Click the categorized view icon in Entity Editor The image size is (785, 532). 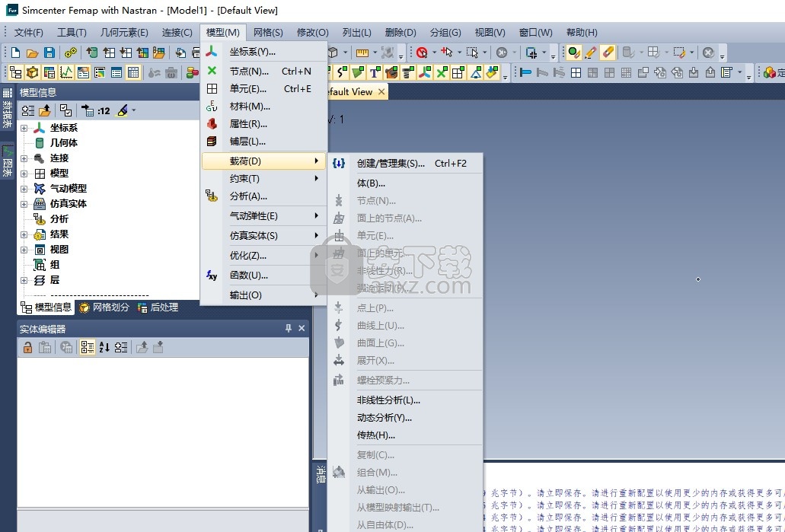[x=87, y=347]
